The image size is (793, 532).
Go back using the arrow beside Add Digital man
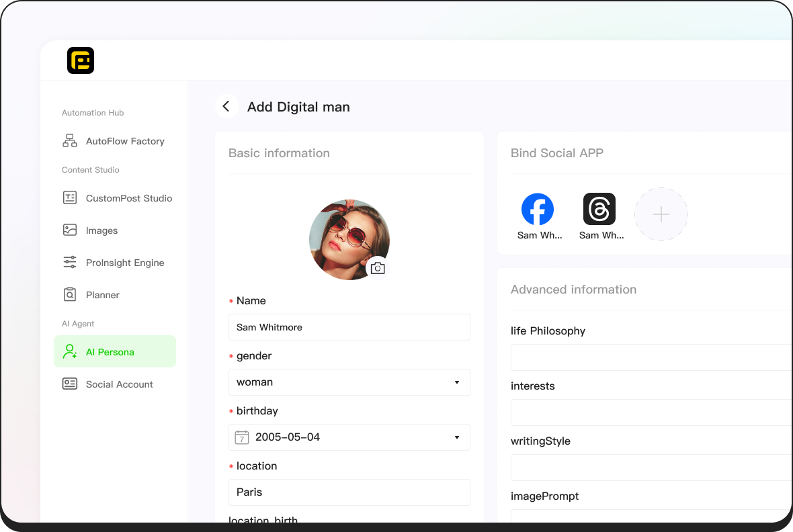[226, 106]
